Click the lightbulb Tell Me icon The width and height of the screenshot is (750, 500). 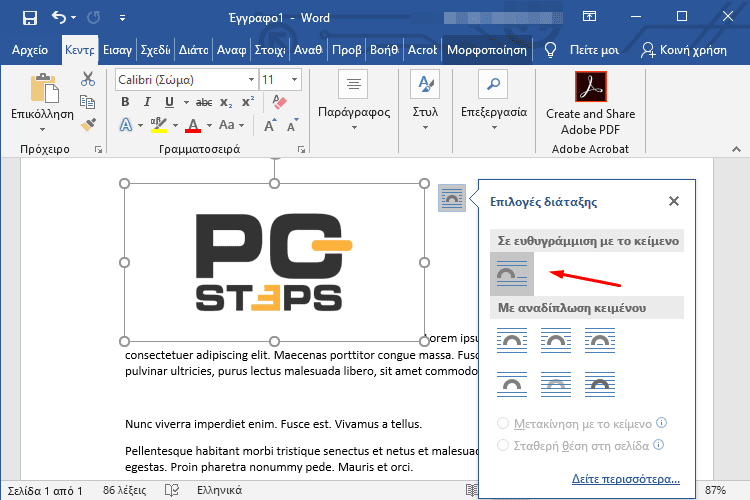coord(551,50)
